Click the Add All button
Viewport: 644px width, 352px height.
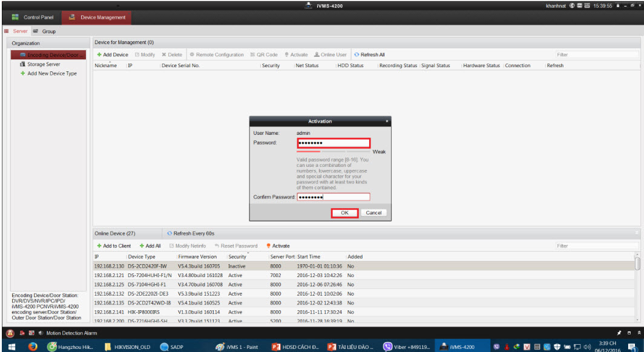pyautogui.click(x=150, y=246)
